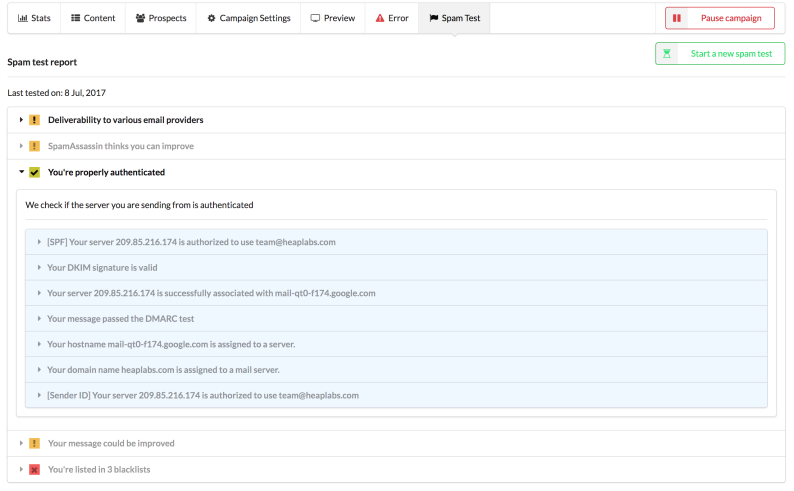The height and width of the screenshot is (491, 794).
Task: Click 'You're properly authenticated' heading
Action: [x=106, y=173]
